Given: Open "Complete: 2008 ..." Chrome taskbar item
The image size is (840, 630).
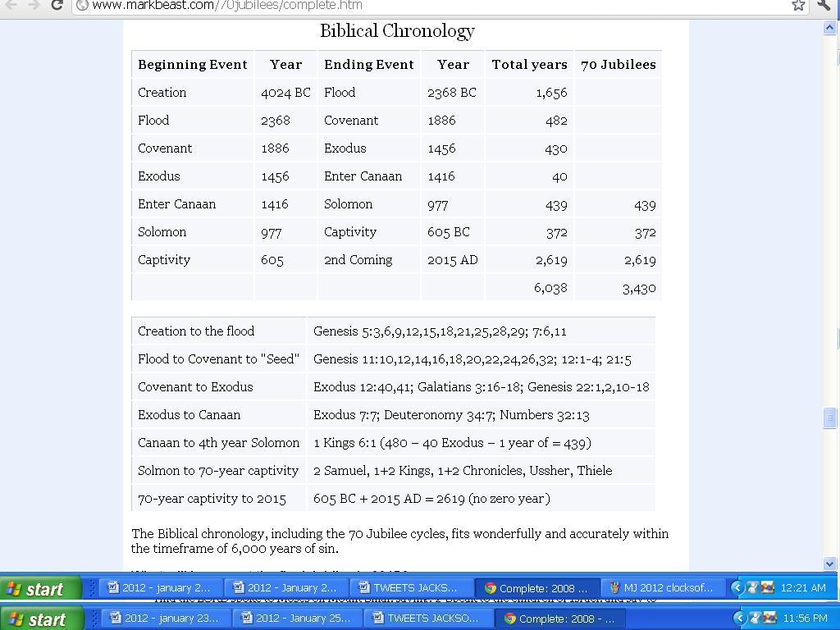Looking at the screenshot, I should point(537,587).
